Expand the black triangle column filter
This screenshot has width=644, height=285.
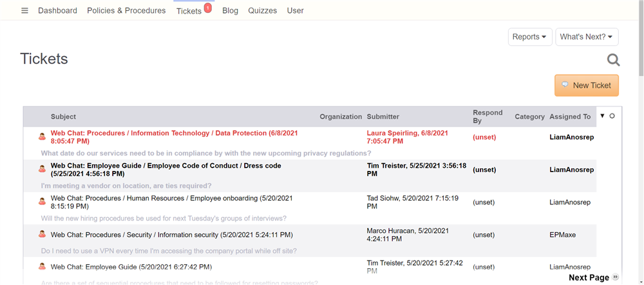click(603, 116)
